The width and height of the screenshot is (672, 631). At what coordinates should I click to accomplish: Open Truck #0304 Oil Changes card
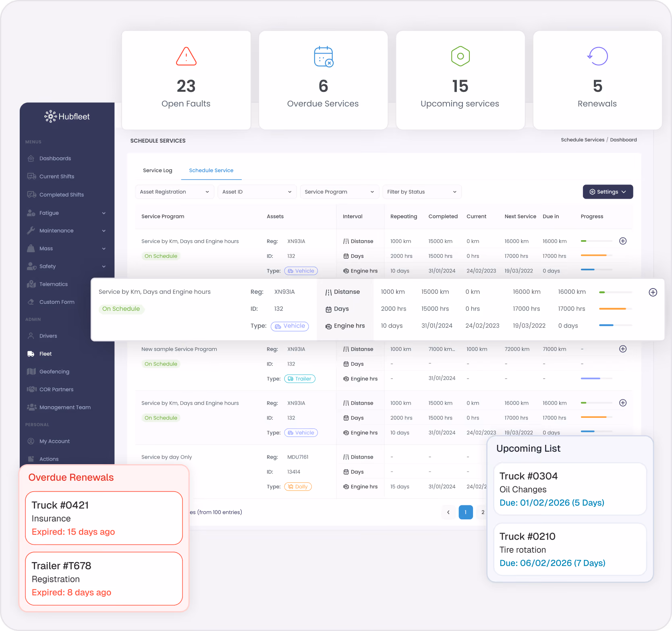point(570,489)
